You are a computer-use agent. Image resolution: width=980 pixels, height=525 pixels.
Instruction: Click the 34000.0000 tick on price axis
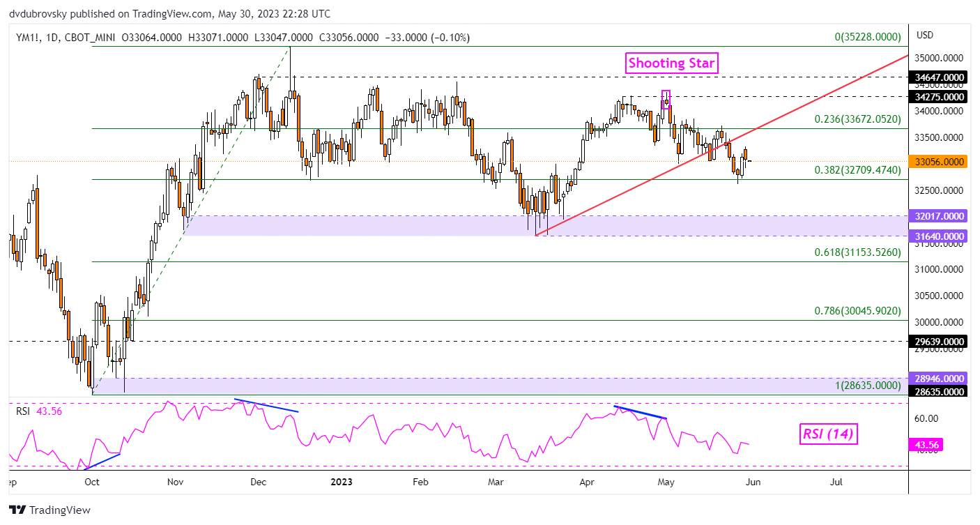pyautogui.click(x=940, y=111)
